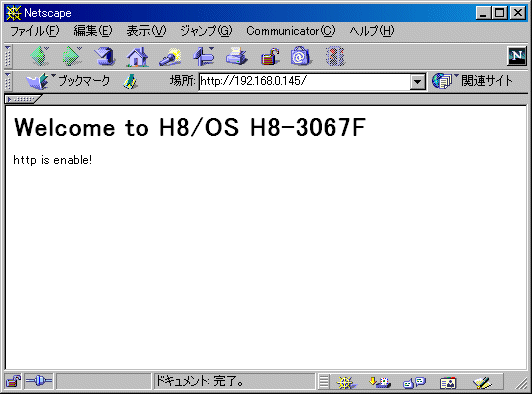The image size is (532, 394).
Task: Minimize the Netscape window
Action: coord(483,13)
